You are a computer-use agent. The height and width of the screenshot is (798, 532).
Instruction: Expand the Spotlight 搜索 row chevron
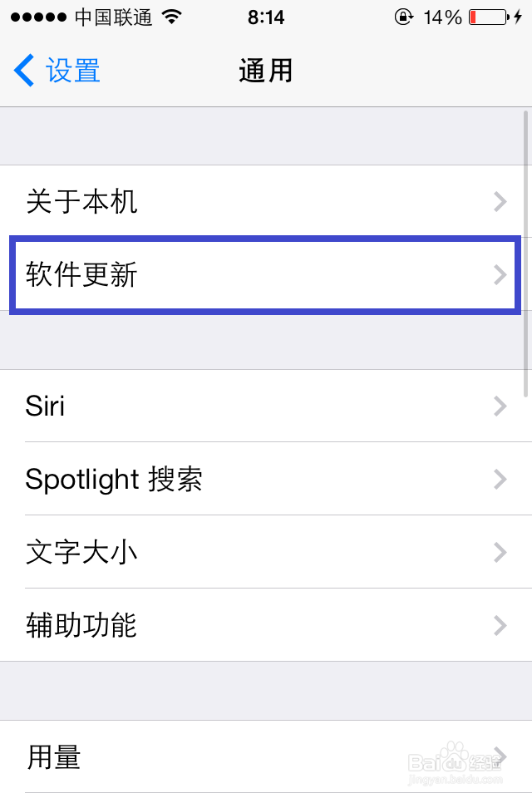coord(500,480)
